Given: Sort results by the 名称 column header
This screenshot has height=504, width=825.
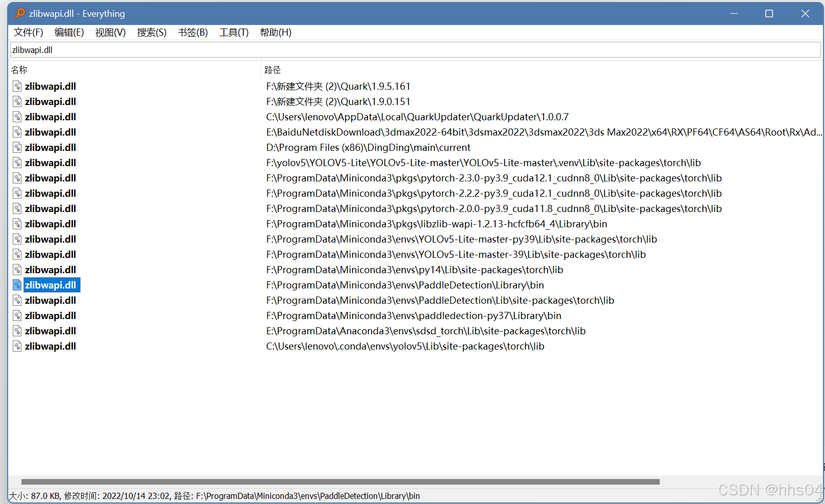Looking at the screenshot, I should click(19, 70).
